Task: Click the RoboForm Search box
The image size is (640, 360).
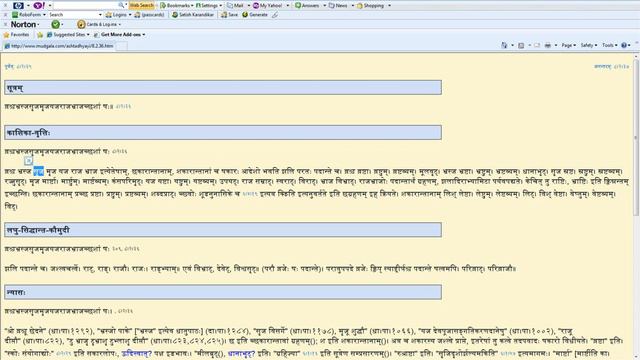Action: (x=73, y=15)
